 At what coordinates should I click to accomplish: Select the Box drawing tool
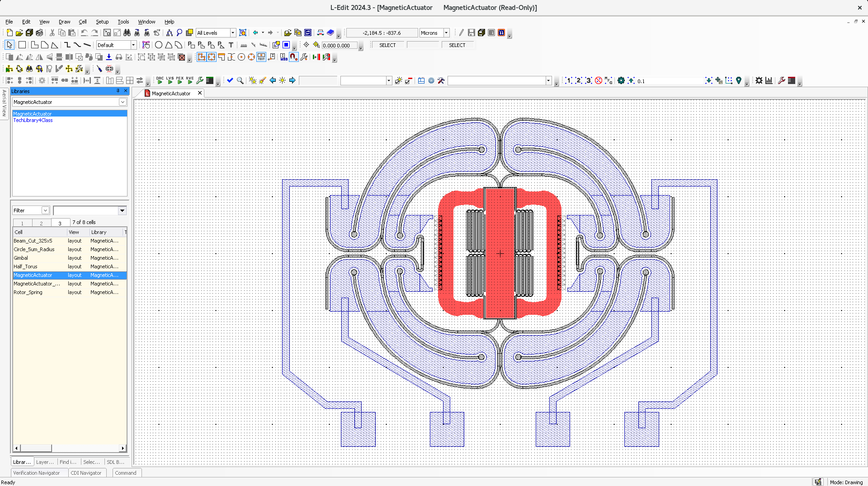pyautogui.click(x=22, y=45)
